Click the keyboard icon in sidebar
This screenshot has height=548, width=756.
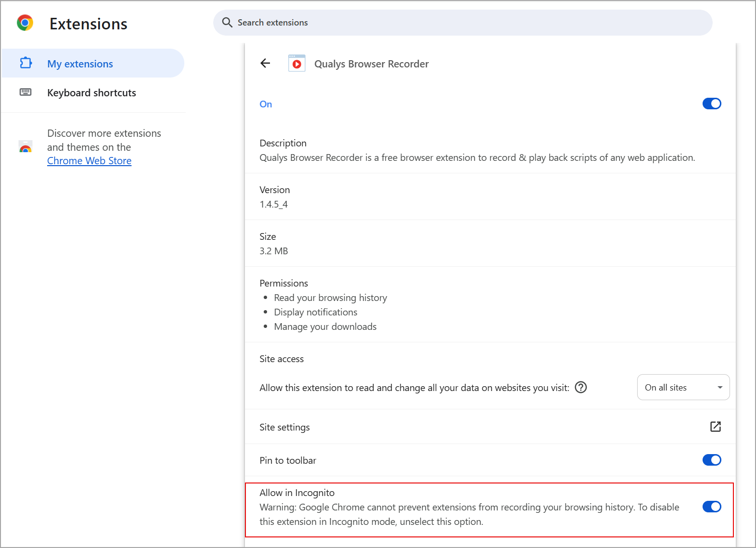26,92
